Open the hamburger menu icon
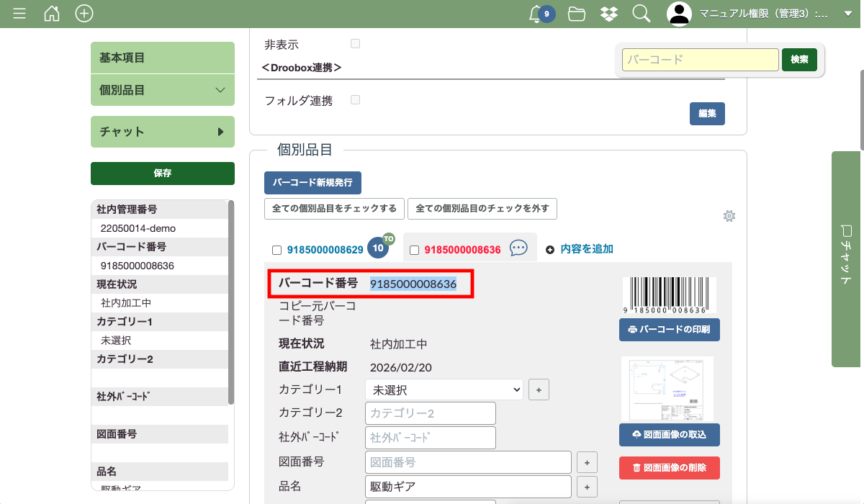Viewport: 864px width, 504px height. [x=19, y=14]
